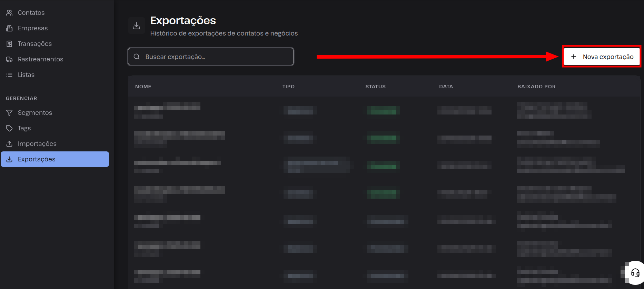Open the Tags page
The height and width of the screenshot is (289, 644).
(55, 128)
